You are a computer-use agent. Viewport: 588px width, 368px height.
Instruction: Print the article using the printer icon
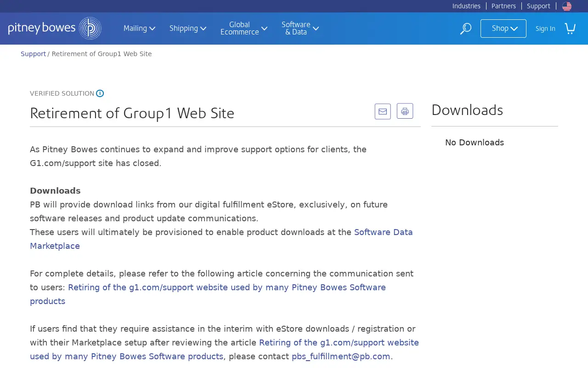click(405, 111)
